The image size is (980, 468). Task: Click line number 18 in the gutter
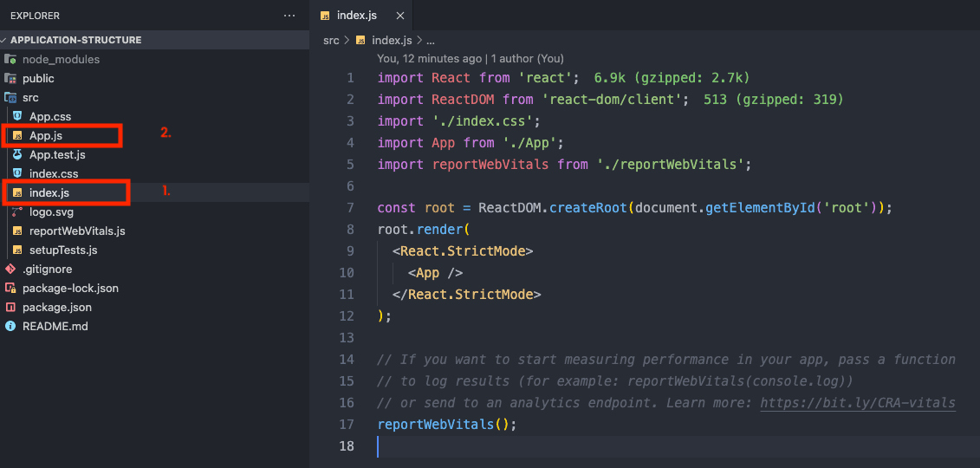(347, 446)
